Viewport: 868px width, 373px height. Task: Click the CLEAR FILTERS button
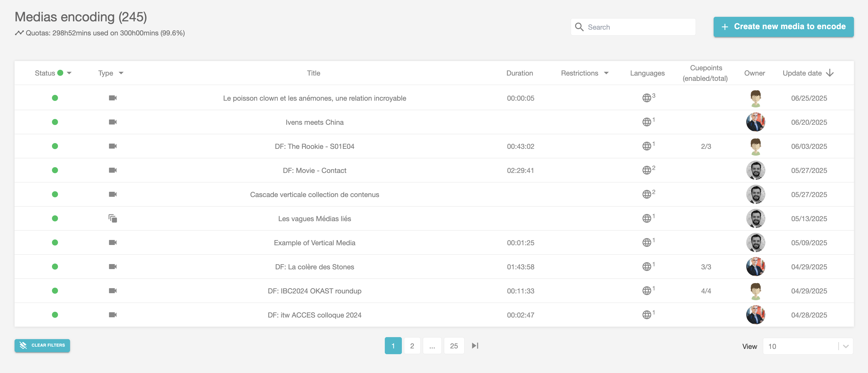tap(42, 346)
